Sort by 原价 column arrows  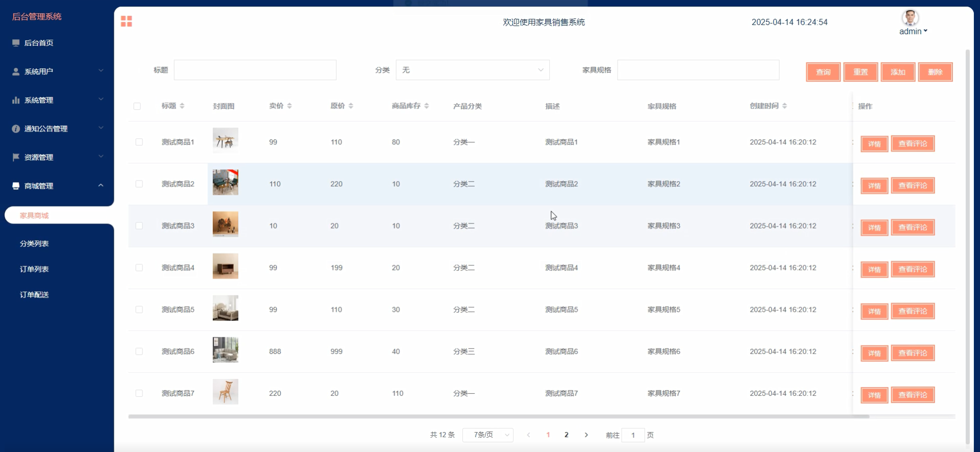tap(351, 106)
